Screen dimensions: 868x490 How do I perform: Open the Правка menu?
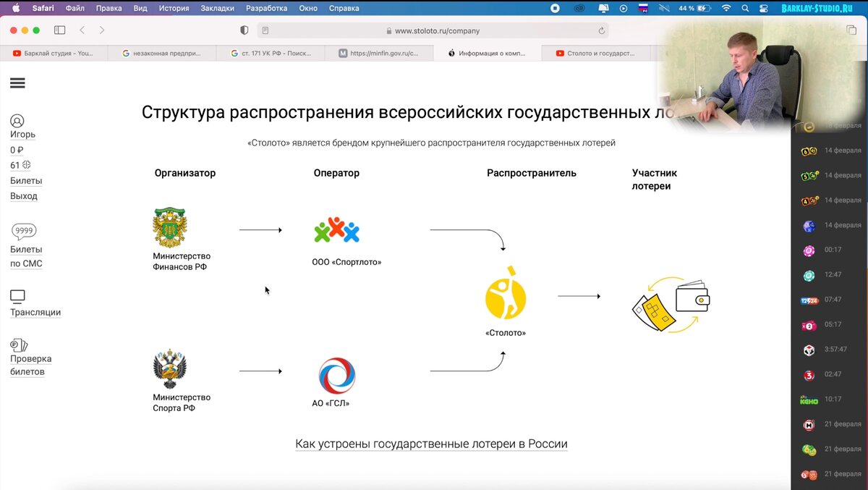point(109,8)
